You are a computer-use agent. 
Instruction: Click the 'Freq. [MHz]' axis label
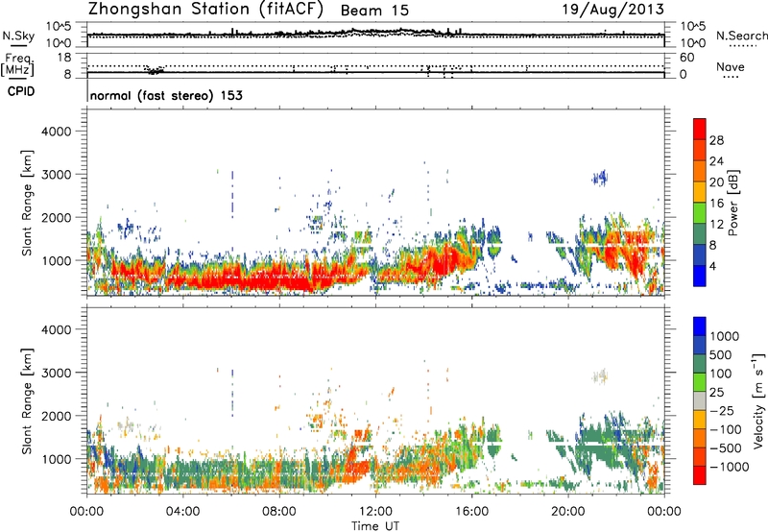point(17,65)
